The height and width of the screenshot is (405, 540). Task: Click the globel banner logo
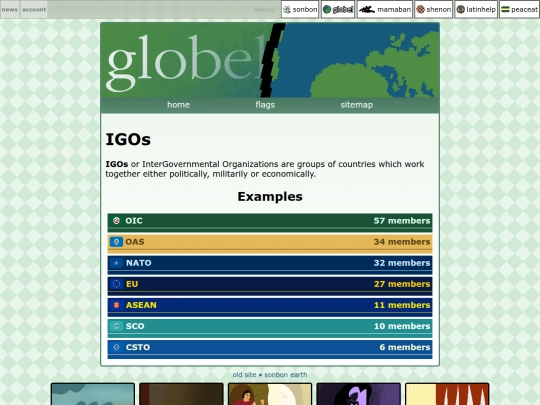click(x=270, y=60)
